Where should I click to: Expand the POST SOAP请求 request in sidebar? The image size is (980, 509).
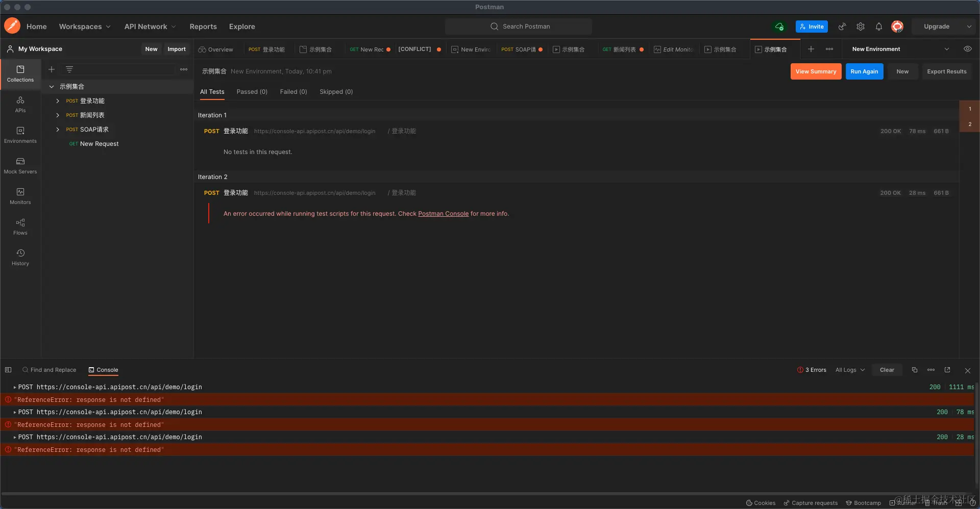click(x=58, y=130)
